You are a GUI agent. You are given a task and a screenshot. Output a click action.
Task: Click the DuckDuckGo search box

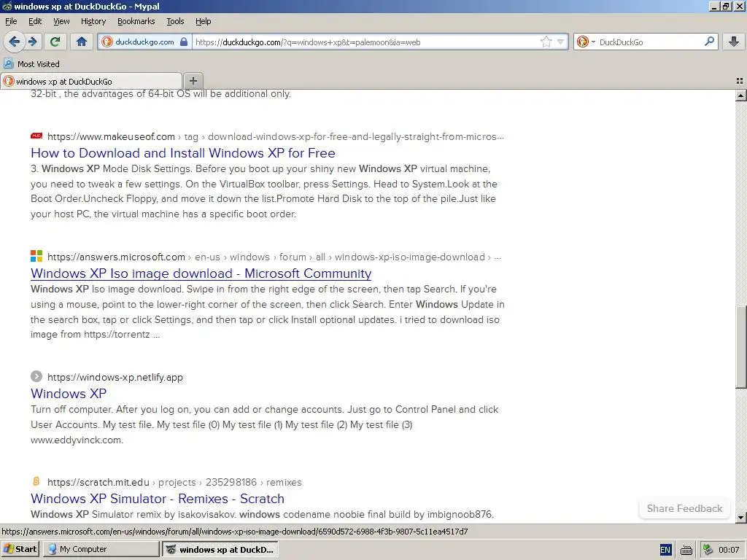650,42
